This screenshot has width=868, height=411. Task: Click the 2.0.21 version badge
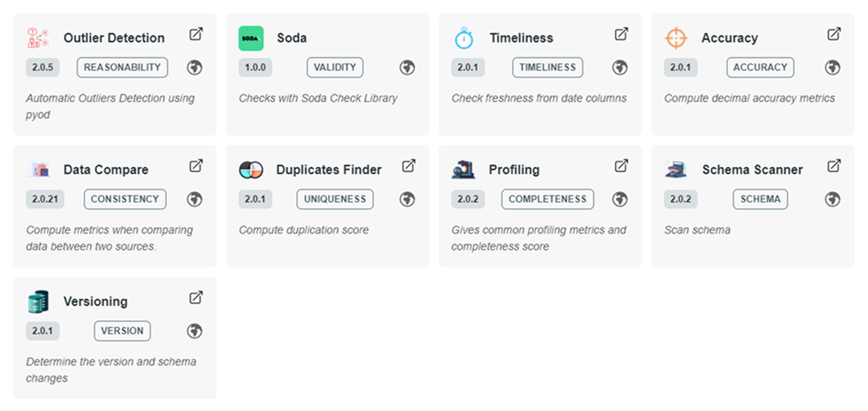pos(45,199)
